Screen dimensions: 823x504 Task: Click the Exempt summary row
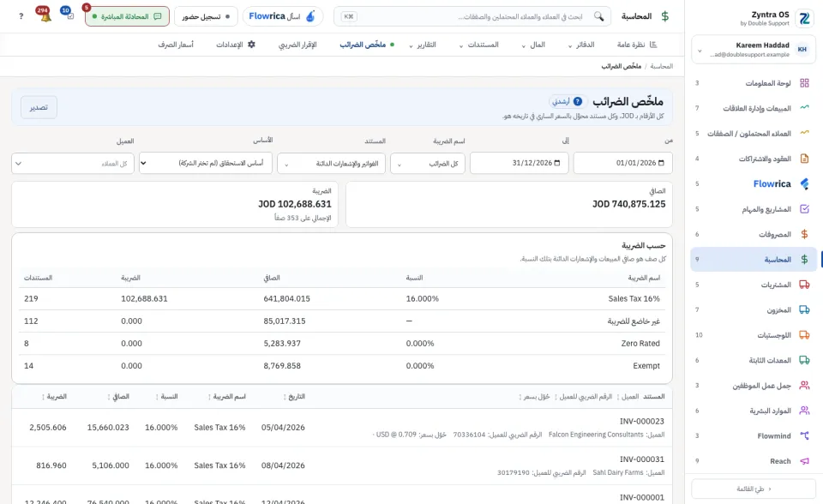click(342, 366)
